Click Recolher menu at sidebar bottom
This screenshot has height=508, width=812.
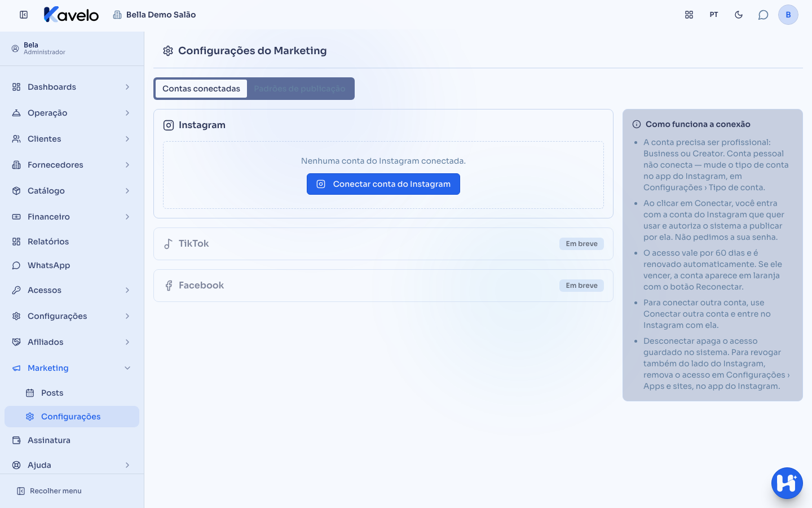50,491
